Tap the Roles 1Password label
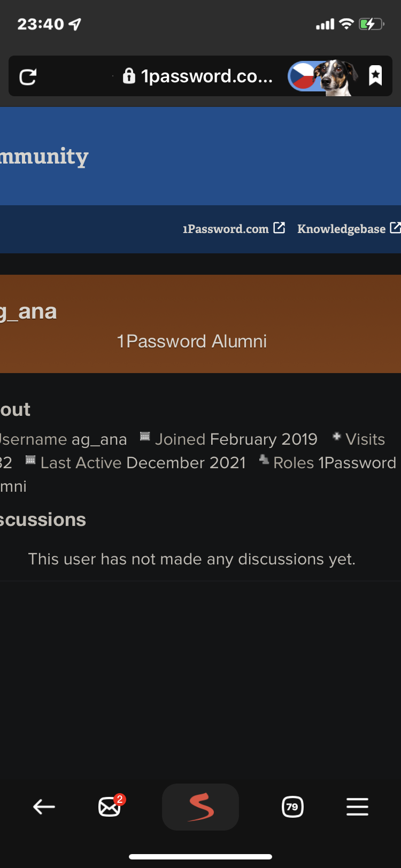This screenshot has height=868, width=401. click(334, 462)
